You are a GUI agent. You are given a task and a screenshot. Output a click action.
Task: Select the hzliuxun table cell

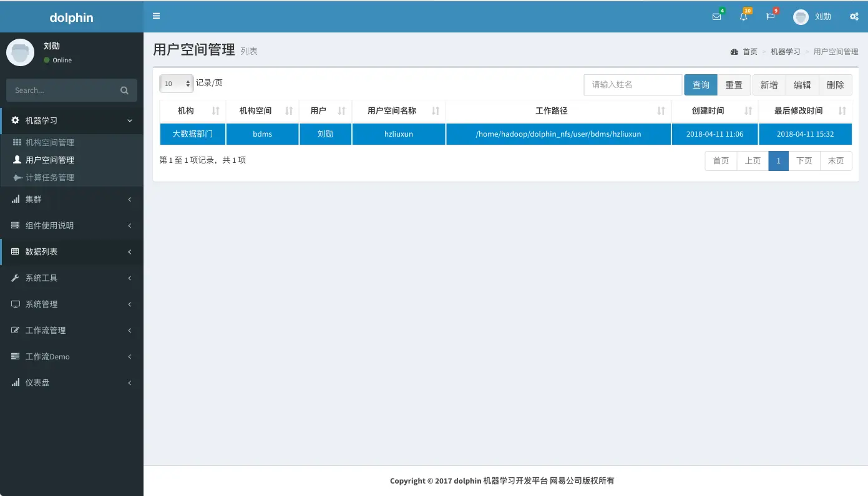point(399,134)
